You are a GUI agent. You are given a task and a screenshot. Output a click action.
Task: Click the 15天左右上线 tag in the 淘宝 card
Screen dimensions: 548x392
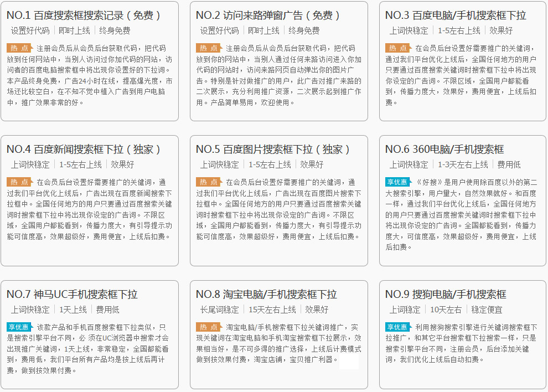(272, 310)
